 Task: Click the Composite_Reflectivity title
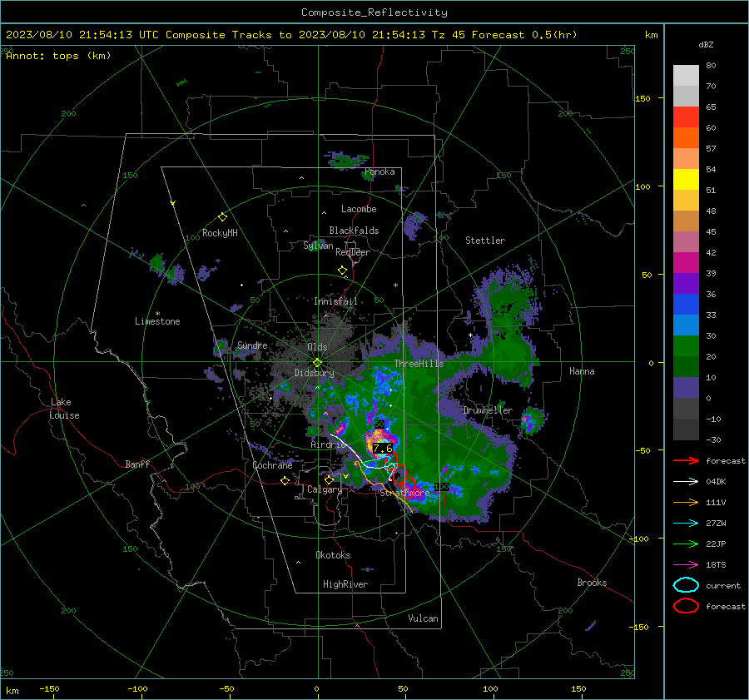click(x=374, y=12)
